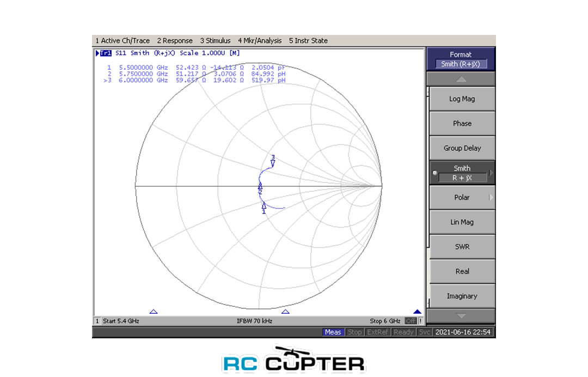Open the 4 Mkr/Analysis menu

pos(260,40)
